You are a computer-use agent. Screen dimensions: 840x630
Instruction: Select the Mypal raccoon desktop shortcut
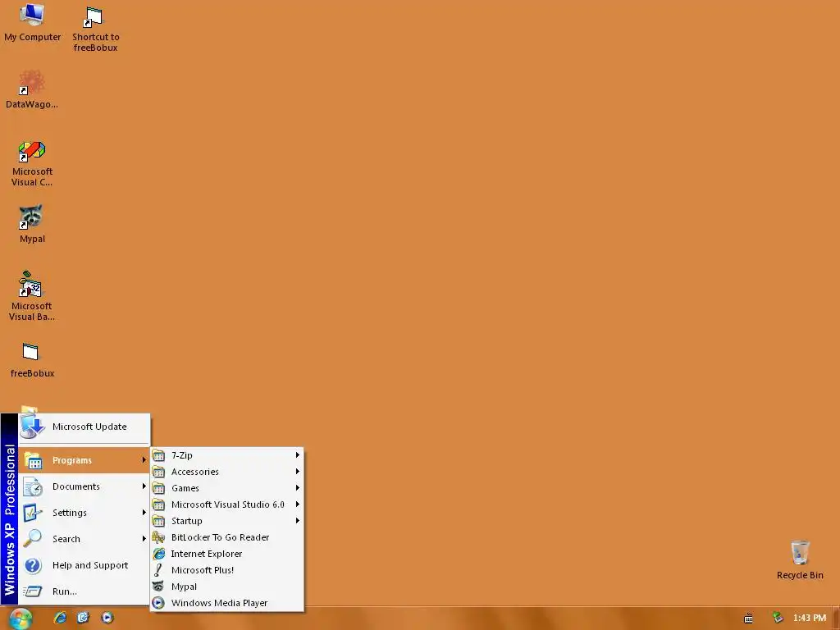[x=32, y=224]
